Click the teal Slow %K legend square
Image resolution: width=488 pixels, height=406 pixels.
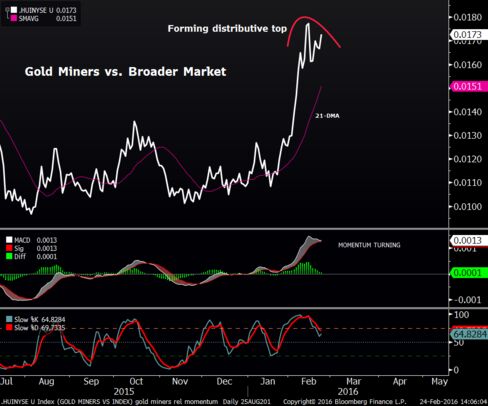[9, 319]
